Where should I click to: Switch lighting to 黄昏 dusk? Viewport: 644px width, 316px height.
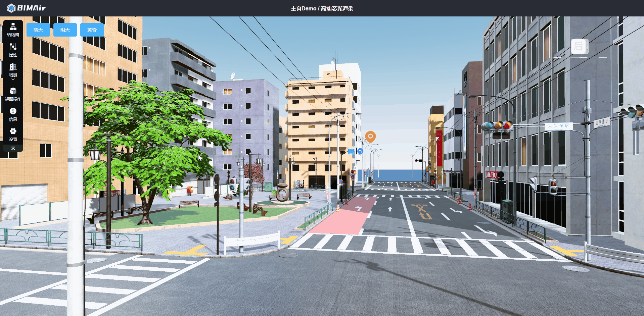[x=92, y=30]
